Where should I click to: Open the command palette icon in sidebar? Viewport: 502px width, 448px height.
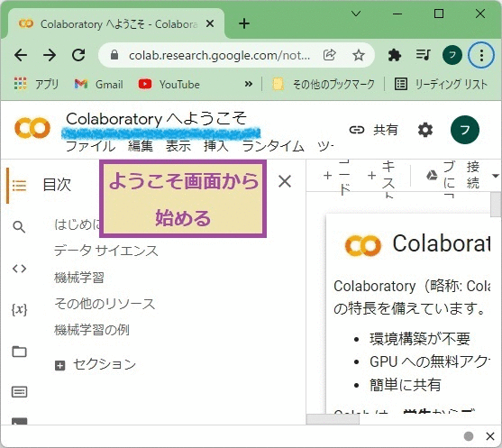click(x=19, y=391)
